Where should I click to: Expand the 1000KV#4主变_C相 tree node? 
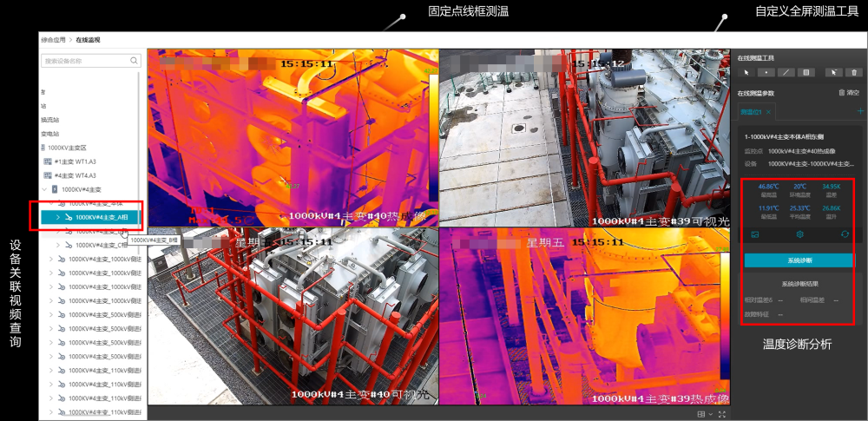[58, 245]
